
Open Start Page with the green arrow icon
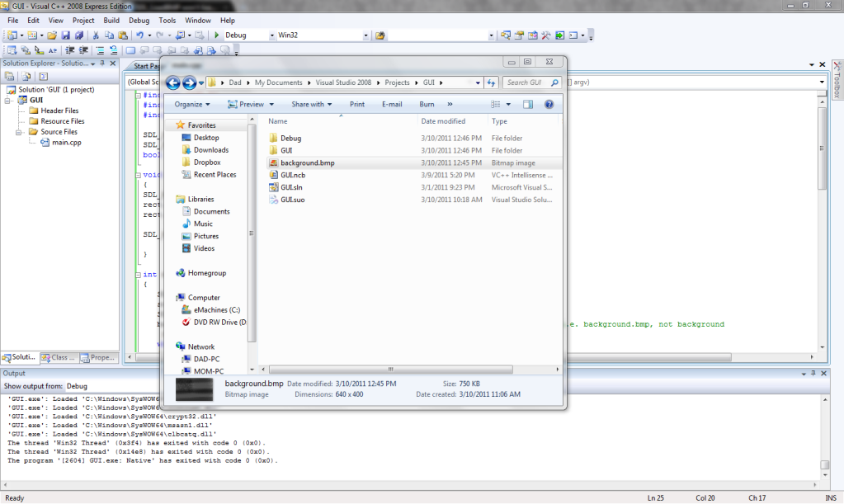560,35
